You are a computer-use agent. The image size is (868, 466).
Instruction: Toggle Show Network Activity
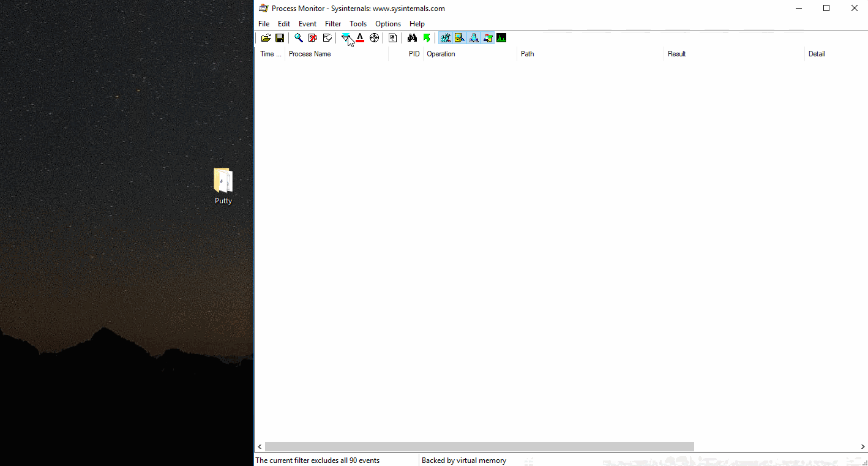[474, 38]
